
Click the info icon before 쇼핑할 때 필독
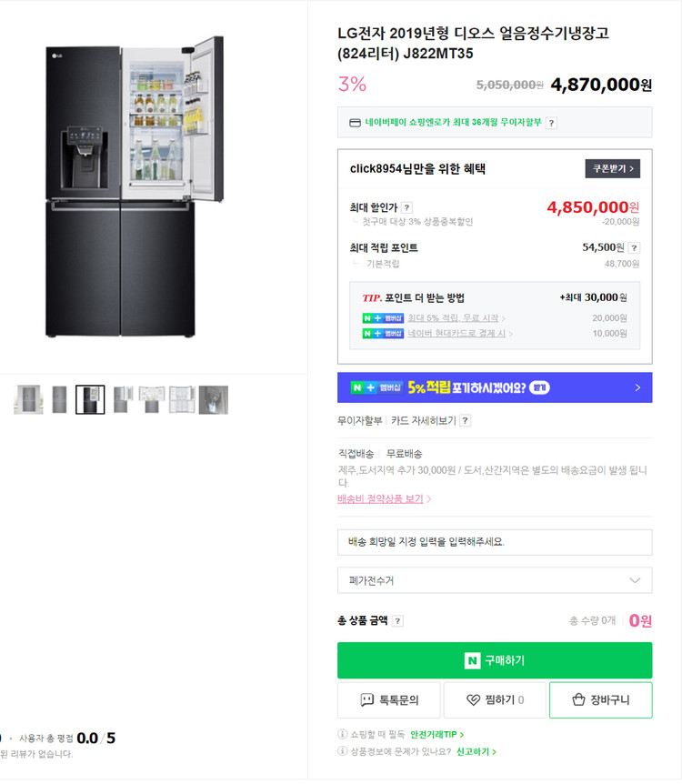click(341, 732)
